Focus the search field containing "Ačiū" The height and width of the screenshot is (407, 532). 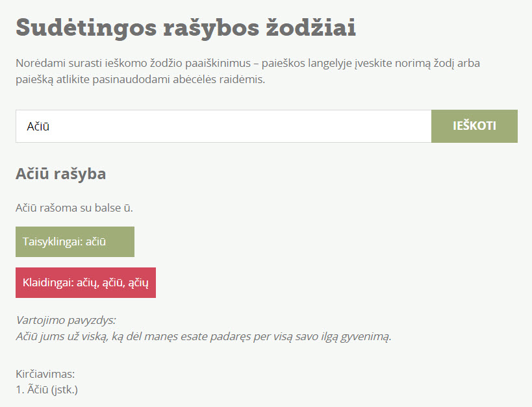tap(223, 127)
